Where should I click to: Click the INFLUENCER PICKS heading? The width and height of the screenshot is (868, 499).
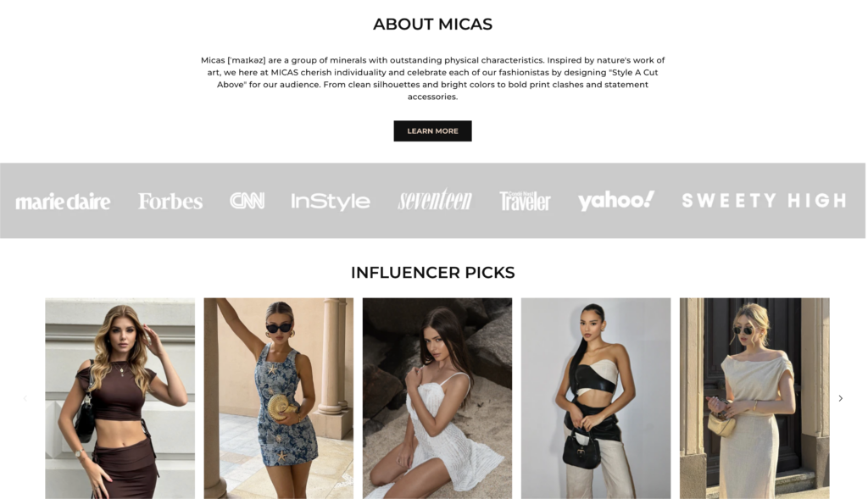433,273
